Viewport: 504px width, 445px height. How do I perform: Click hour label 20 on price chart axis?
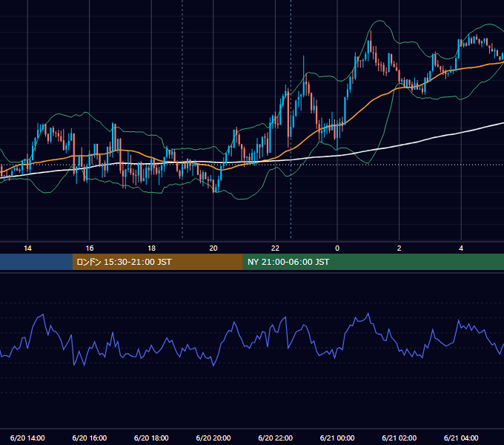click(x=213, y=248)
